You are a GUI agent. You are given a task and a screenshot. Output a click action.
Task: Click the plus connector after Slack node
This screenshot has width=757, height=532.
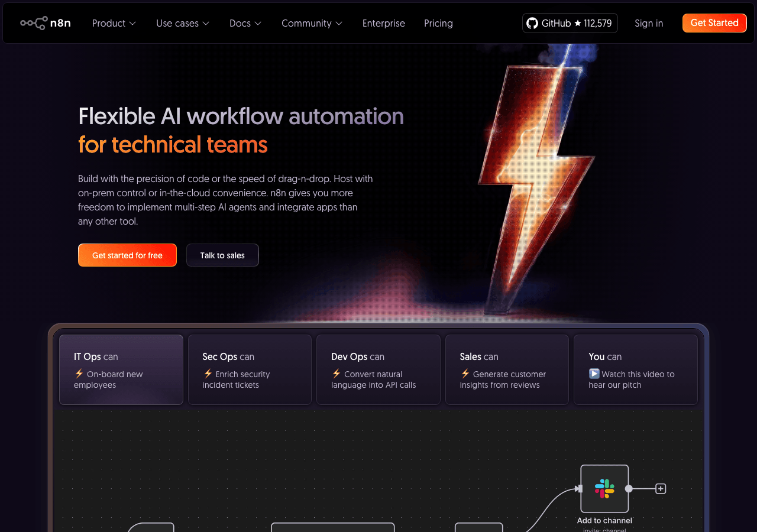661,489
